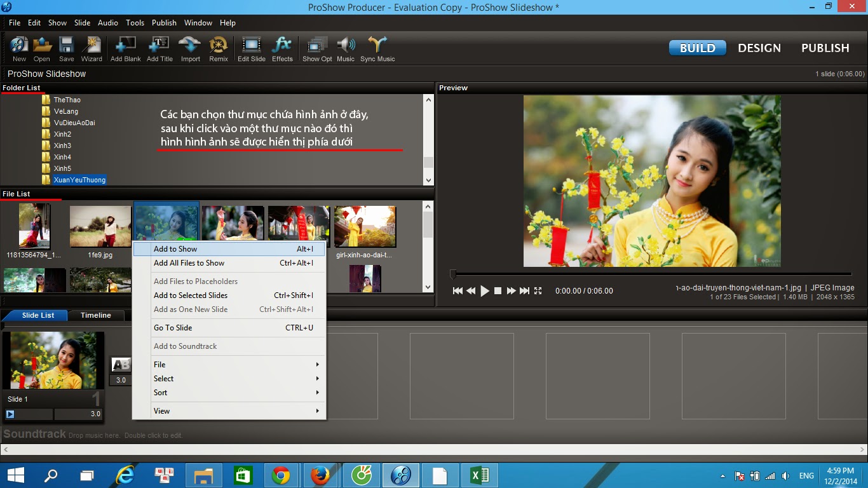The image size is (868, 488).
Task: Select the 1fe9.jpg thumbnail
Action: (100, 226)
